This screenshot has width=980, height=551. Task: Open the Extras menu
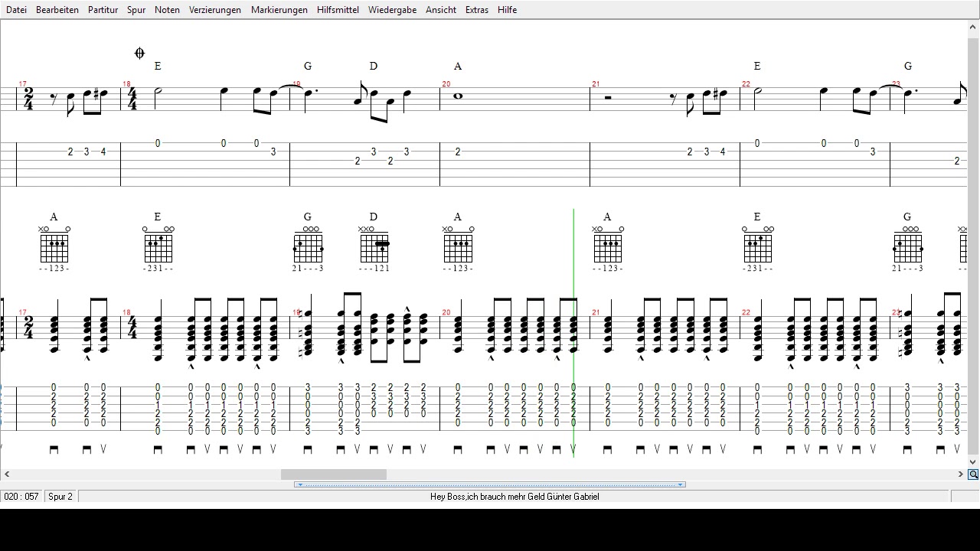tap(476, 10)
